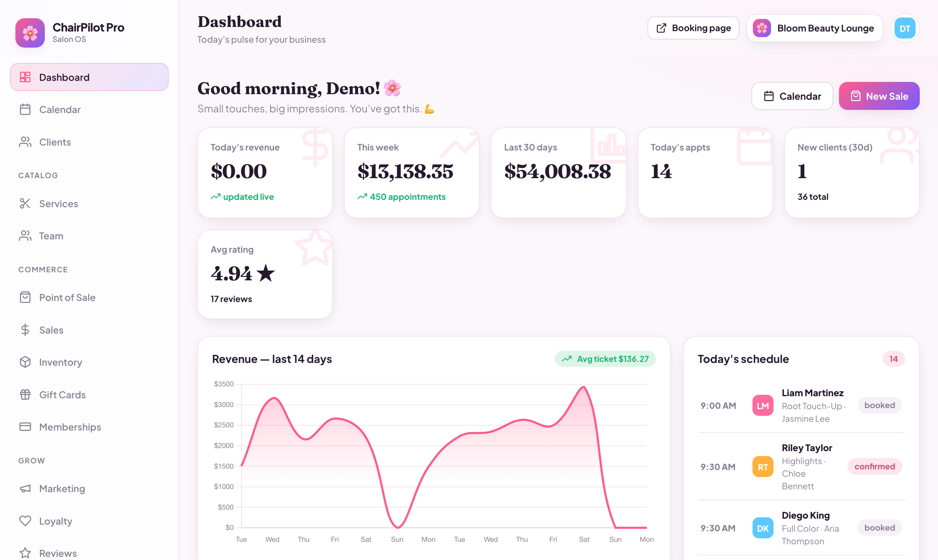Click the Marketing megaphone icon
Image resolution: width=938 pixels, height=560 pixels.
[x=25, y=489]
